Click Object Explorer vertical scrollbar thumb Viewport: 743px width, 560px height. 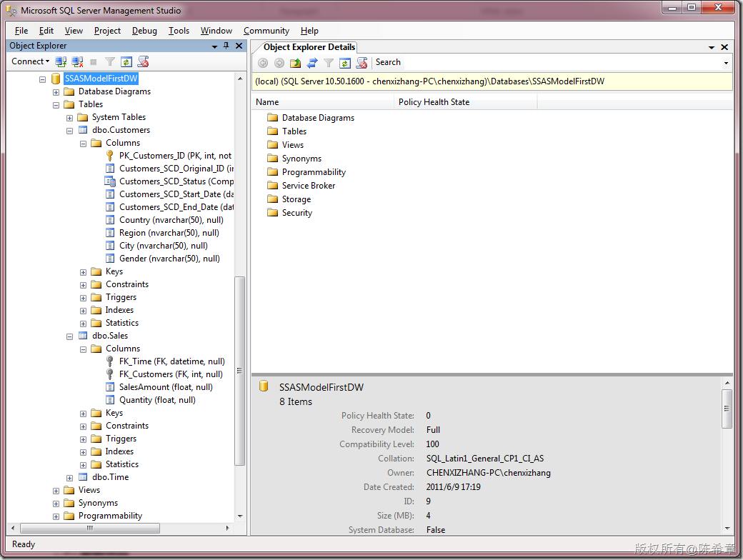click(240, 371)
